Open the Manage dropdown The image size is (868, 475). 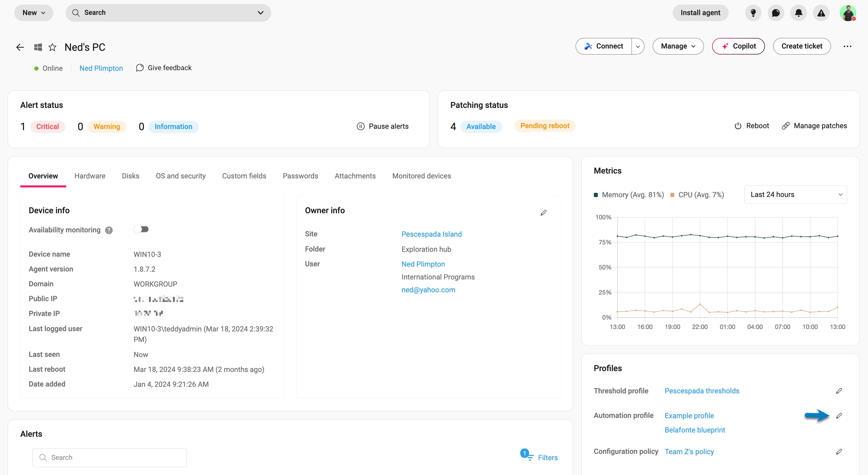678,46
